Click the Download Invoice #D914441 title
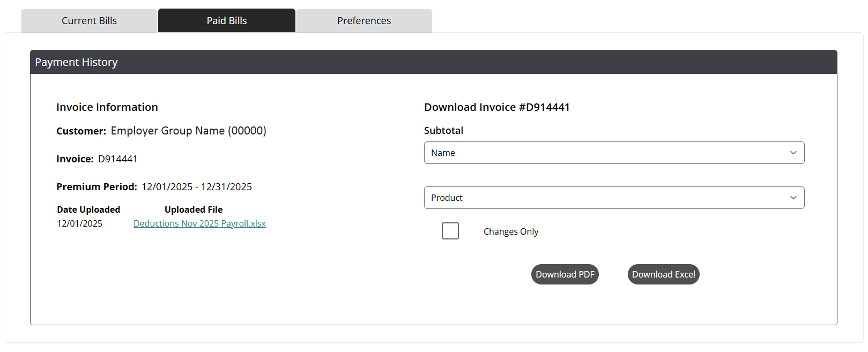This screenshot has height=352, width=868. pos(496,107)
